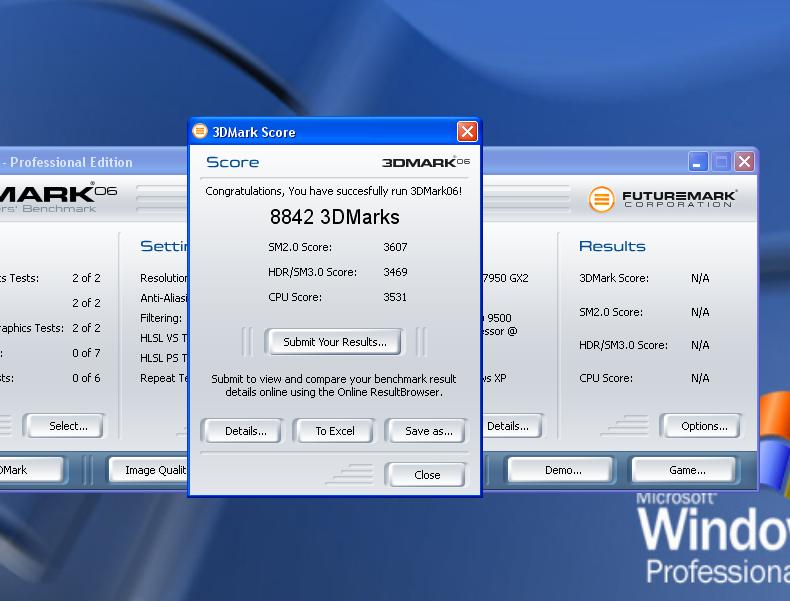Image resolution: width=790 pixels, height=601 pixels.
Task: Click the Congratulations message in the dialog
Action: (x=334, y=191)
